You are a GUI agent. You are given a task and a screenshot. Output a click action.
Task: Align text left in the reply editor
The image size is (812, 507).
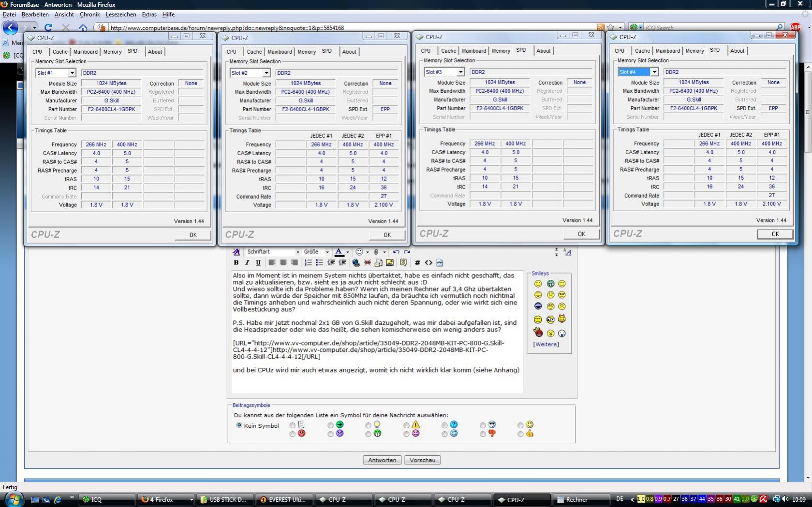tap(272, 263)
